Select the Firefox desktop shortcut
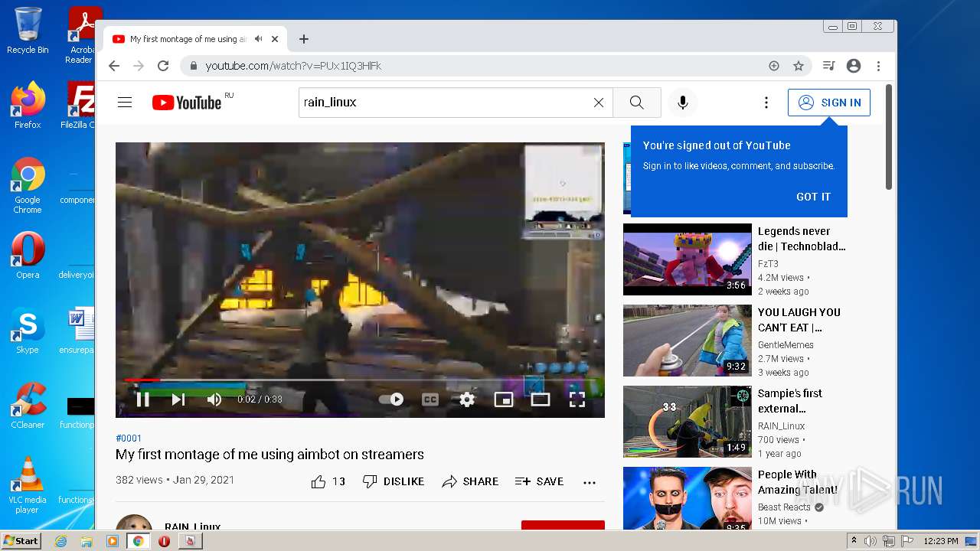 click(x=28, y=106)
